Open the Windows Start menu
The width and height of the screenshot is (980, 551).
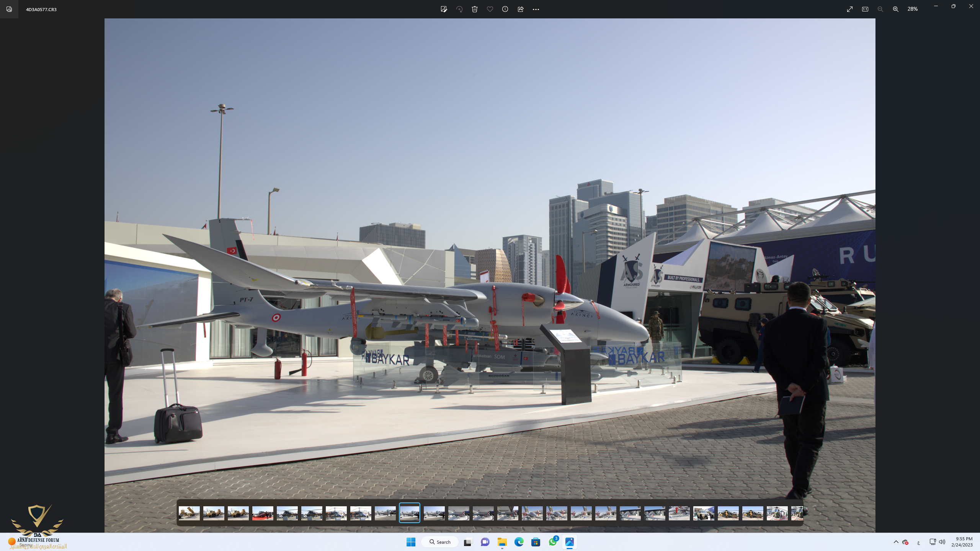click(x=411, y=542)
